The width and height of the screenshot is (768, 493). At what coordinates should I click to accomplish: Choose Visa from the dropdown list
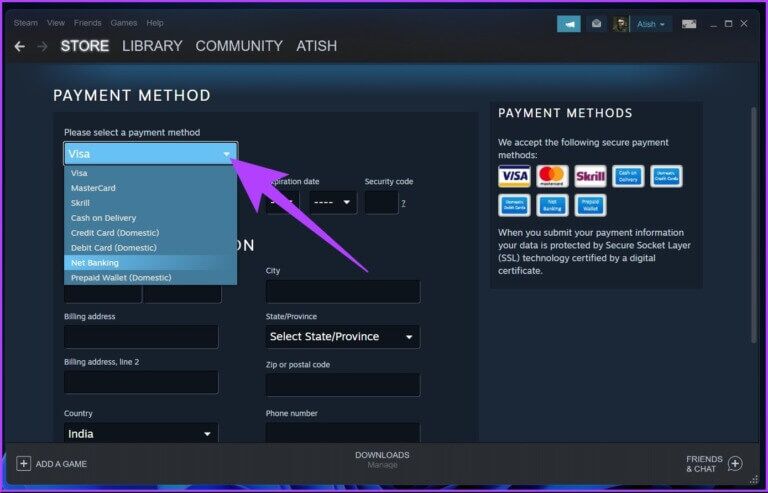tap(151, 173)
